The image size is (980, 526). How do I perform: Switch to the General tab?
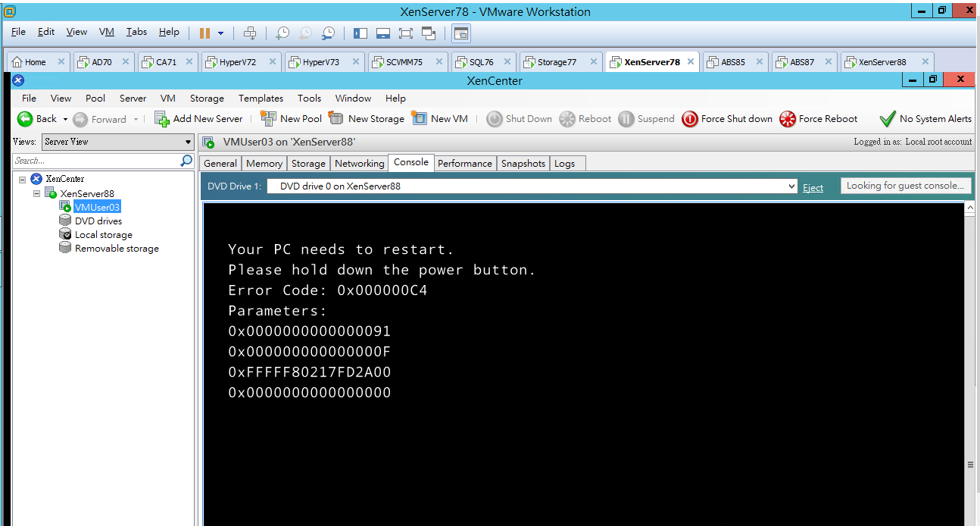click(220, 164)
